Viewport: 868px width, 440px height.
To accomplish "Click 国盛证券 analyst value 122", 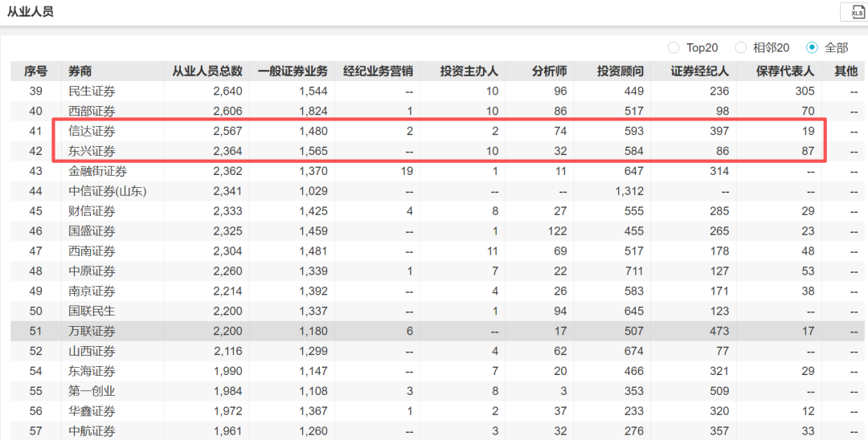I will click(558, 231).
